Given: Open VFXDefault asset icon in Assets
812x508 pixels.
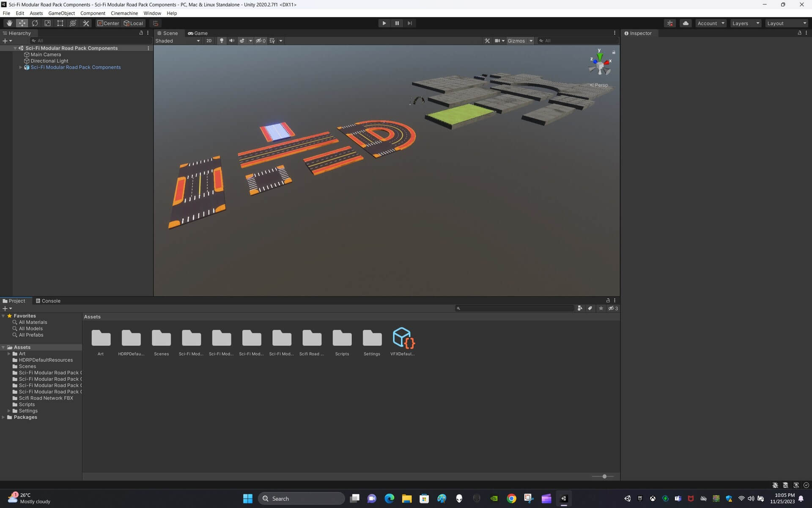Looking at the screenshot, I should 402,338.
